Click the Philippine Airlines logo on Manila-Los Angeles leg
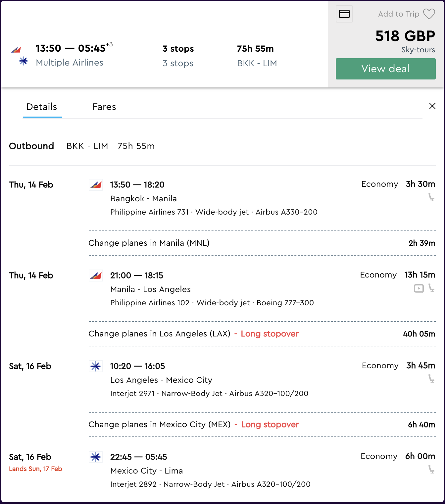The height and width of the screenshot is (504, 445). tap(96, 276)
